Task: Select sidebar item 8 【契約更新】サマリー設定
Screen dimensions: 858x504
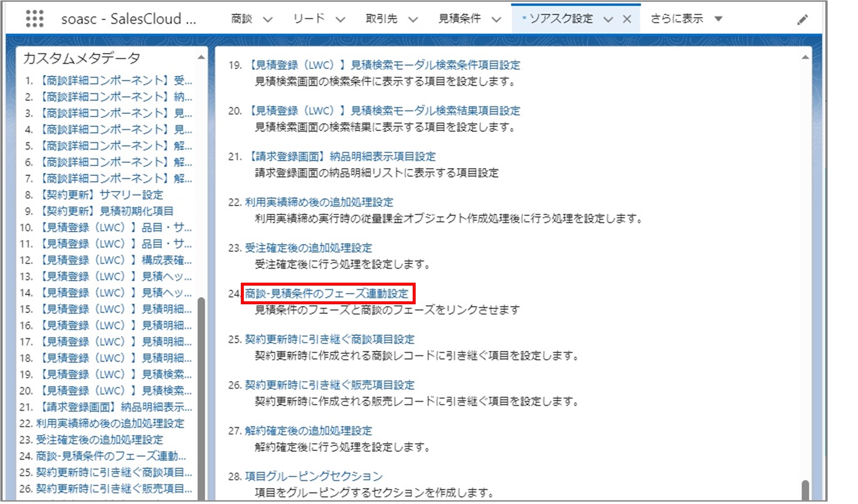Action: tap(99, 195)
